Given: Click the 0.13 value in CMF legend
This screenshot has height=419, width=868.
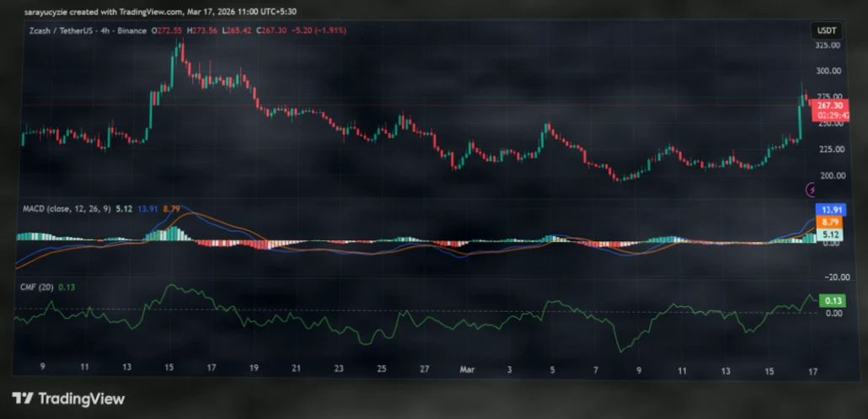Looking at the screenshot, I should pos(67,286).
